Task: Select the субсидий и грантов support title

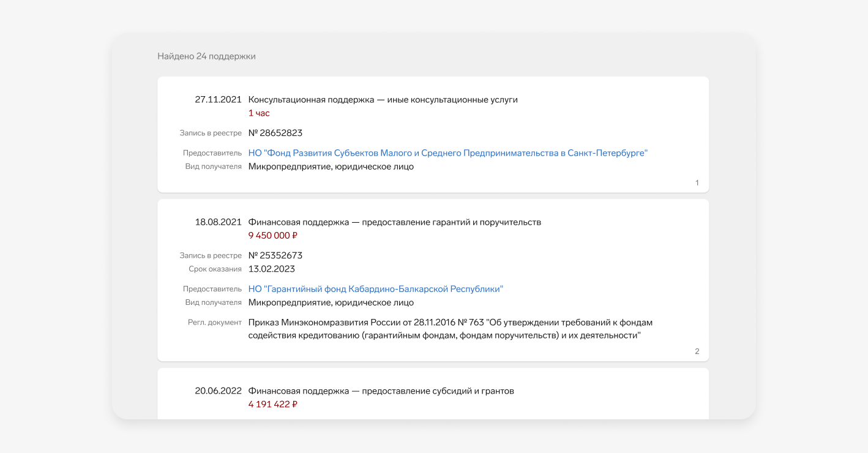Action: (381, 391)
